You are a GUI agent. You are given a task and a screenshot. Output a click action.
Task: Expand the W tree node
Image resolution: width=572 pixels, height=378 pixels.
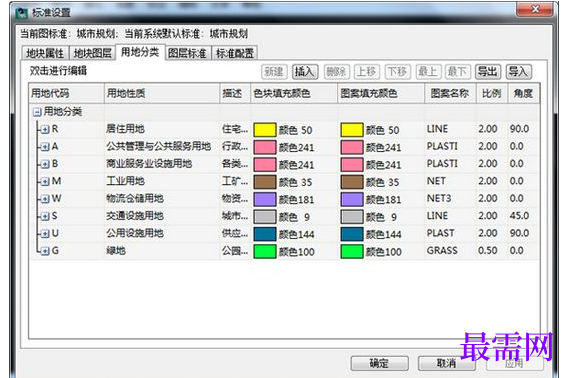point(45,199)
